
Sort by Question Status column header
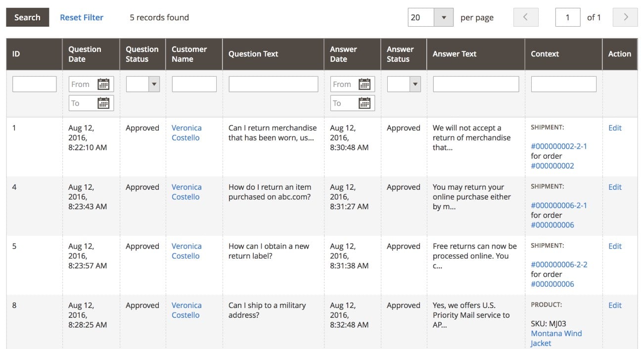143,54
